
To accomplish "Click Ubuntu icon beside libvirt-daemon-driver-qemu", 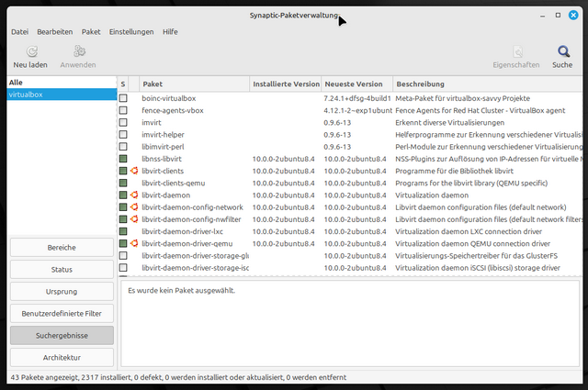I will (134, 243).
